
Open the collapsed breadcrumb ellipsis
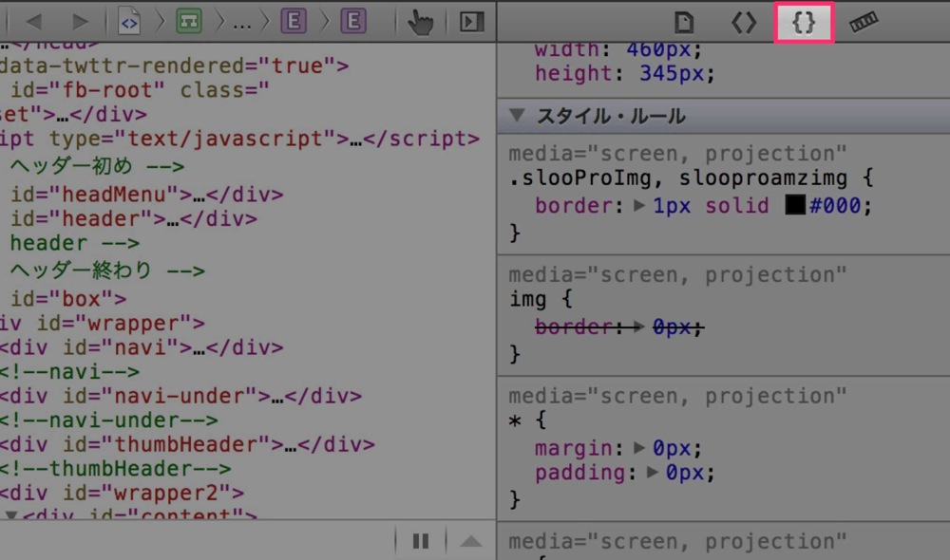241,25
